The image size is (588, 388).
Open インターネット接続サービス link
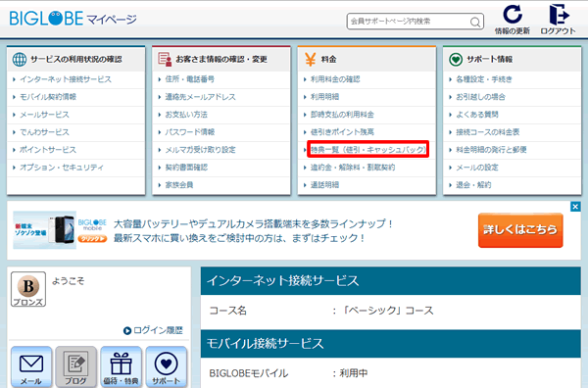[x=66, y=79]
